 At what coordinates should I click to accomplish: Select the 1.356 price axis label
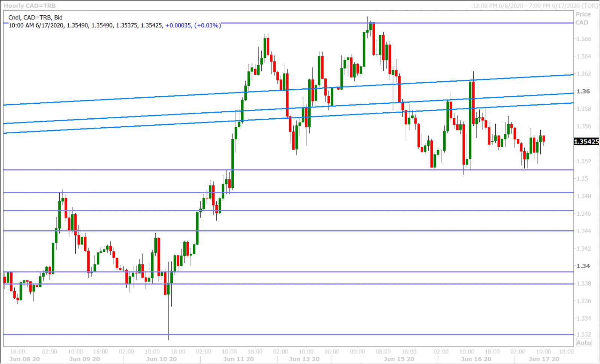tap(583, 126)
